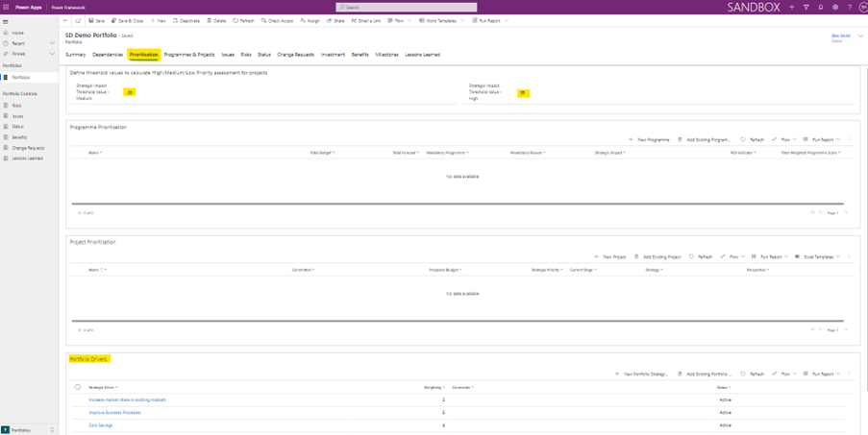This screenshot has width=868, height=435.
Task: Open Change Requests in sidebar
Action: tap(29, 148)
